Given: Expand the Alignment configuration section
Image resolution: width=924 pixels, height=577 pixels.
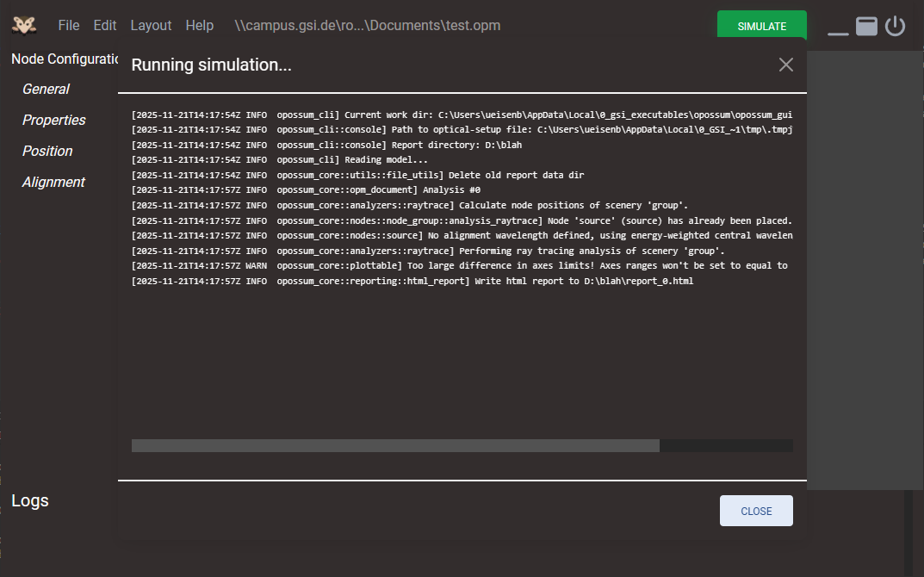Looking at the screenshot, I should [x=53, y=182].
